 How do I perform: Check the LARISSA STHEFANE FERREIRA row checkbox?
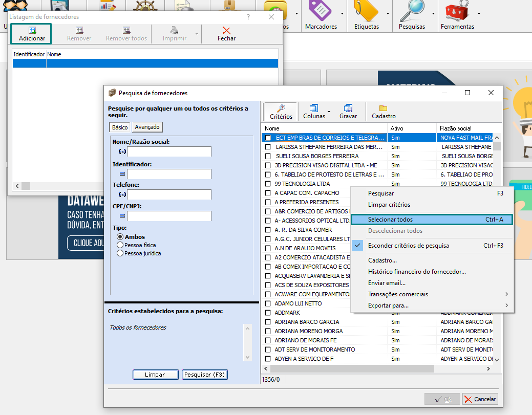[x=268, y=147]
